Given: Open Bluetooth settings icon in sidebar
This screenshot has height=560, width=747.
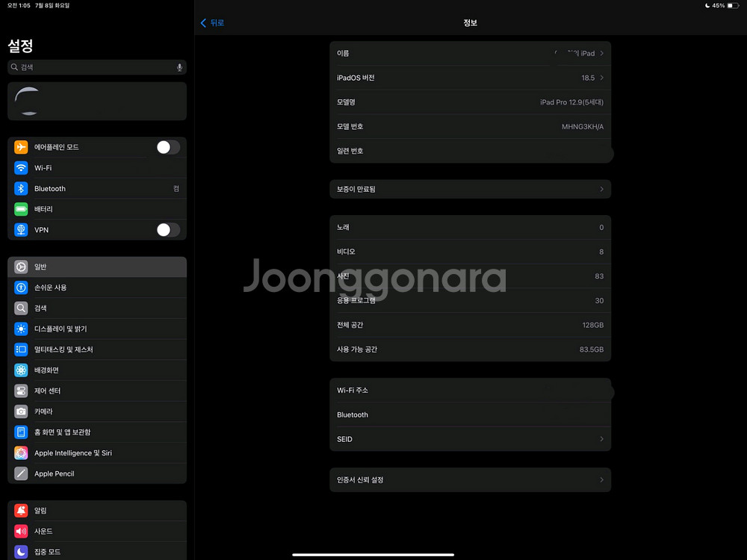Looking at the screenshot, I should pos(21,189).
